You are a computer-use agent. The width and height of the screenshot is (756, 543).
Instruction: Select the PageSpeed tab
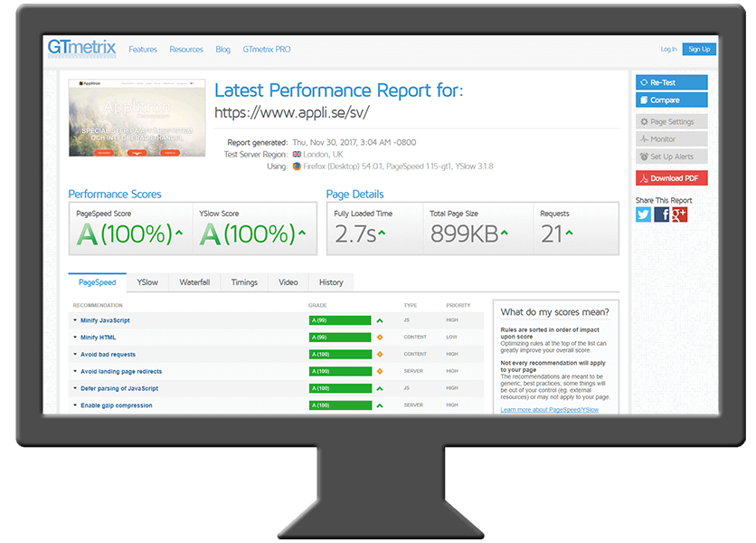pos(98,282)
